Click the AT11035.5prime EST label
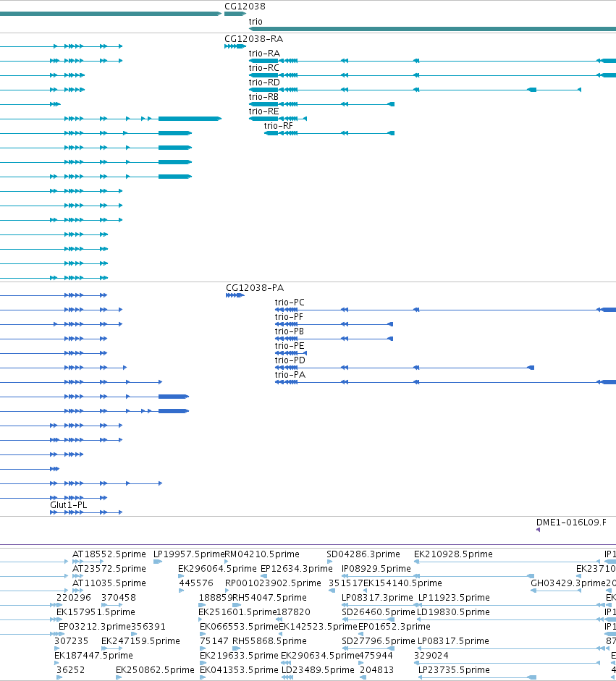This screenshot has width=616, height=681. click(109, 583)
